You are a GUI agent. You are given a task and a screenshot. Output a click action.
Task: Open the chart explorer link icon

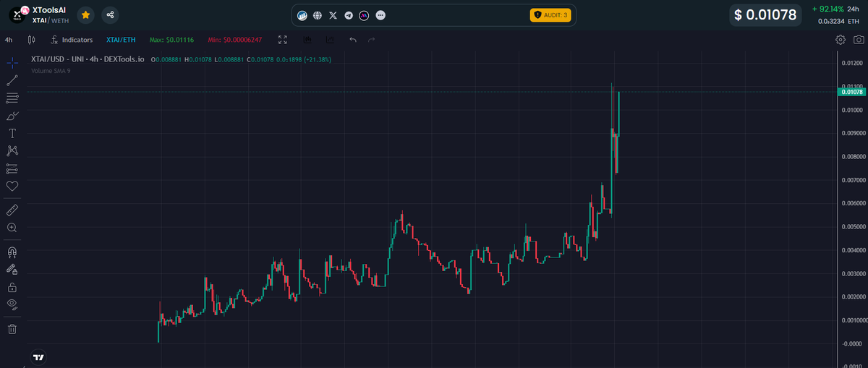[302, 15]
